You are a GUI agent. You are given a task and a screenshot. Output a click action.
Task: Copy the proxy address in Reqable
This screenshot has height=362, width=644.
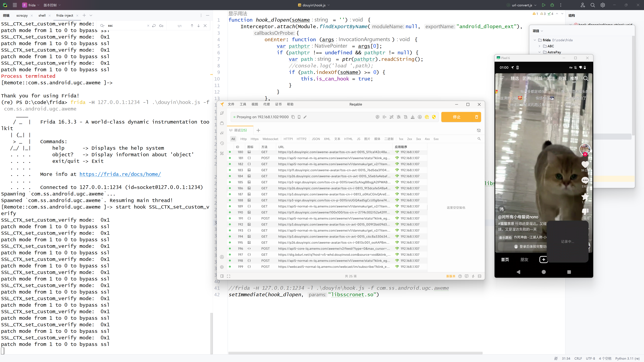point(293,117)
